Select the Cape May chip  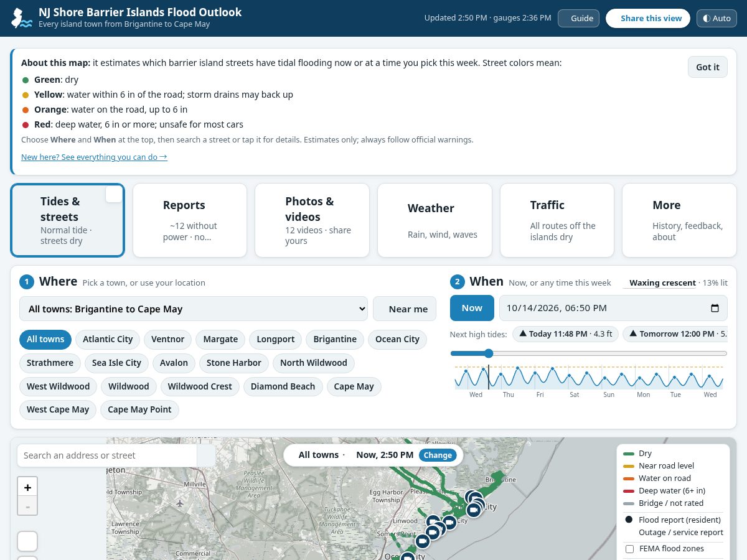(x=354, y=386)
